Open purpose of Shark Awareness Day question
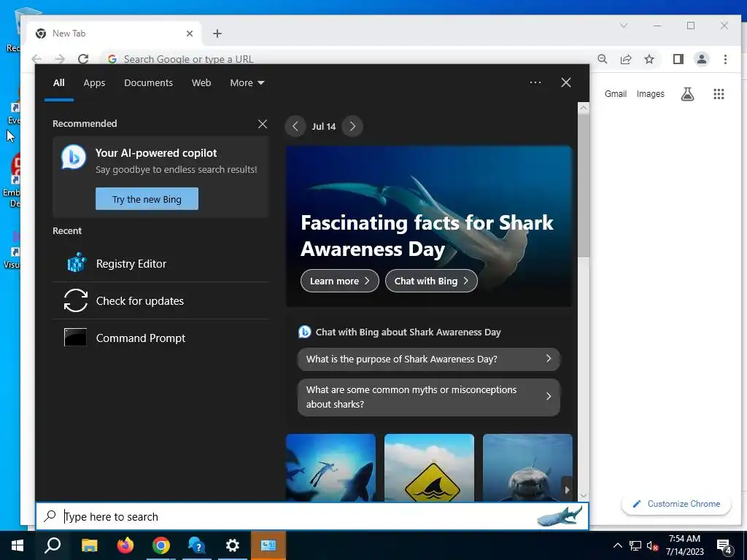The height and width of the screenshot is (560, 747). [x=429, y=359]
